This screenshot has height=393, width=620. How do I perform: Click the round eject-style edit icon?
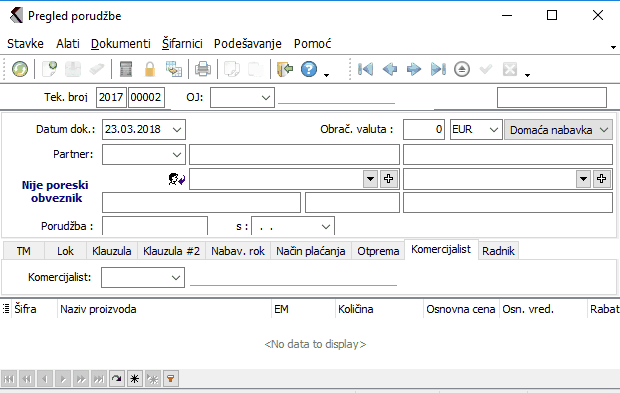[x=462, y=69]
